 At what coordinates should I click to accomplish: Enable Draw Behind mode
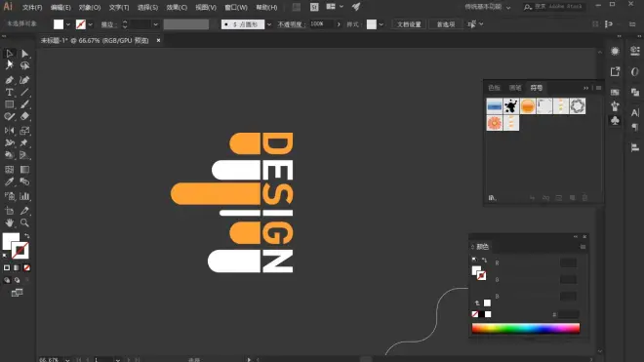coord(17,280)
